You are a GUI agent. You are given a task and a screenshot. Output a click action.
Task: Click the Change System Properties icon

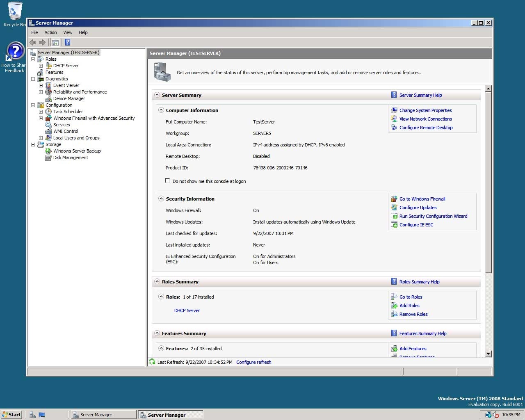click(x=394, y=110)
